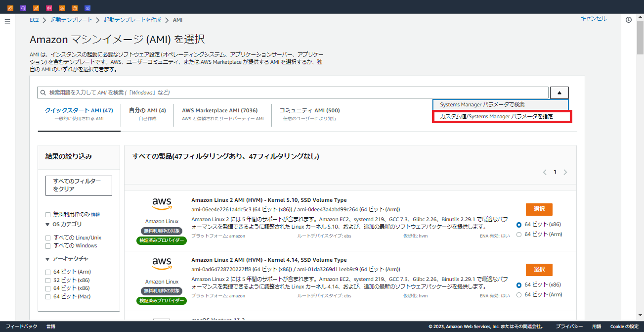Click the hamburger menu icon in sidebar
The height and width of the screenshot is (332, 644).
7,21
